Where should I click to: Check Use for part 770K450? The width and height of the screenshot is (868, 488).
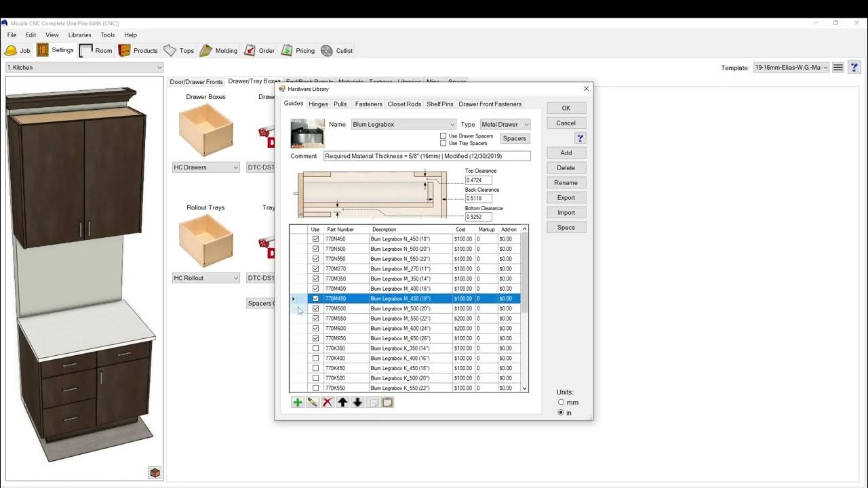click(x=315, y=368)
